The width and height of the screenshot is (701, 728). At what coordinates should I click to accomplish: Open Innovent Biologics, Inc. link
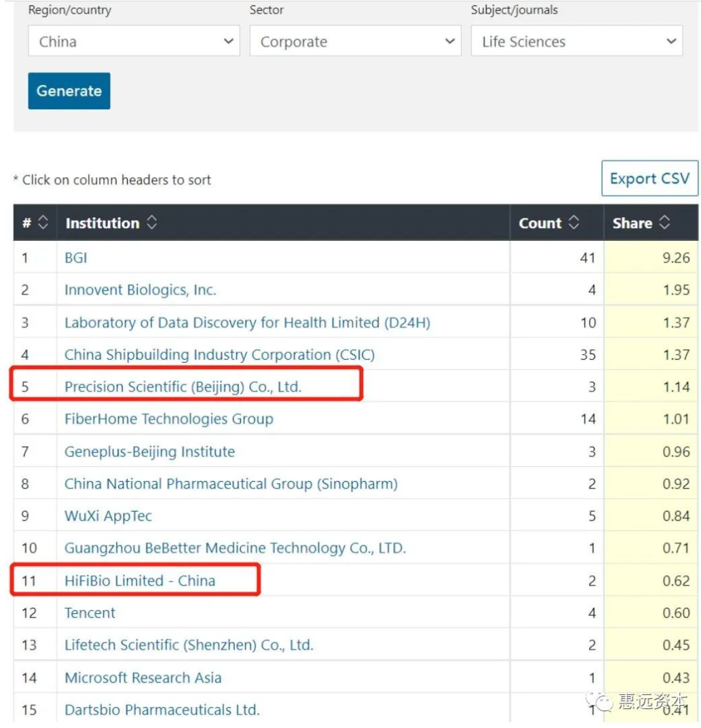(140, 290)
